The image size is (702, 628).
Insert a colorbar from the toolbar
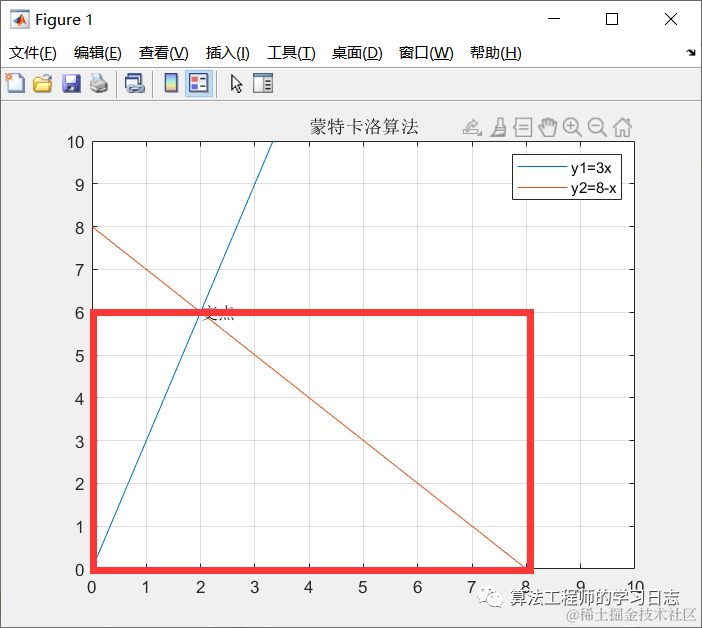(171, 83)
